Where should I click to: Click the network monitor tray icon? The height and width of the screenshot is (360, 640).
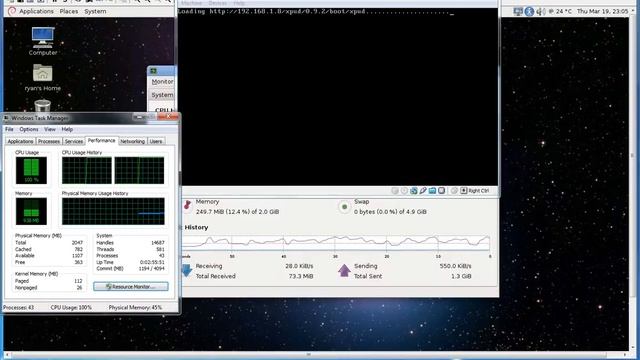pyautogui.click(x=518, y=11)
